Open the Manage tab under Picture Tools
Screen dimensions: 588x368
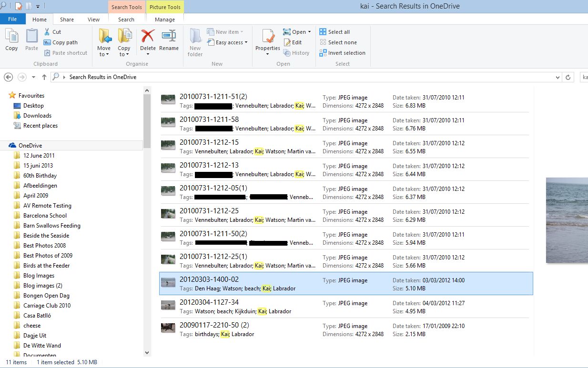point(165,20)
